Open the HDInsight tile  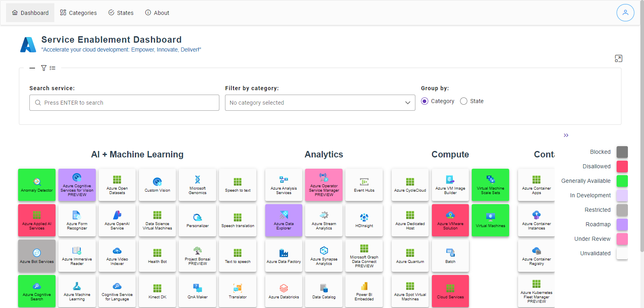point(364,220)
